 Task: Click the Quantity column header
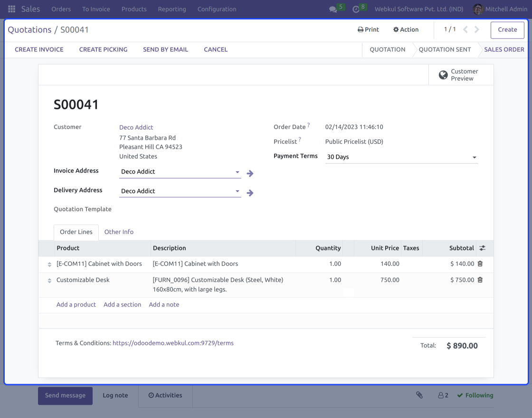click(319, 248)
